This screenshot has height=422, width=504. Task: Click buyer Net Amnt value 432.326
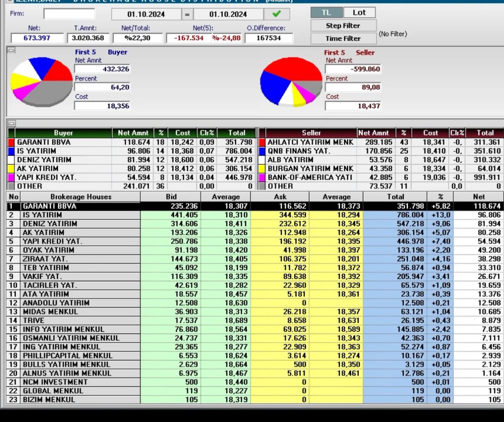point(102,69)
